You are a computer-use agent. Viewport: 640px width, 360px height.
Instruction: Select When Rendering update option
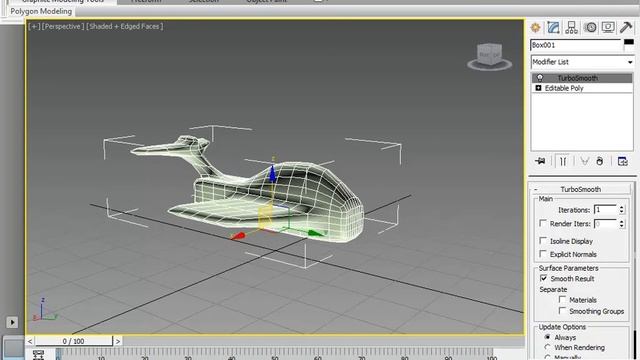coord(547,347)
